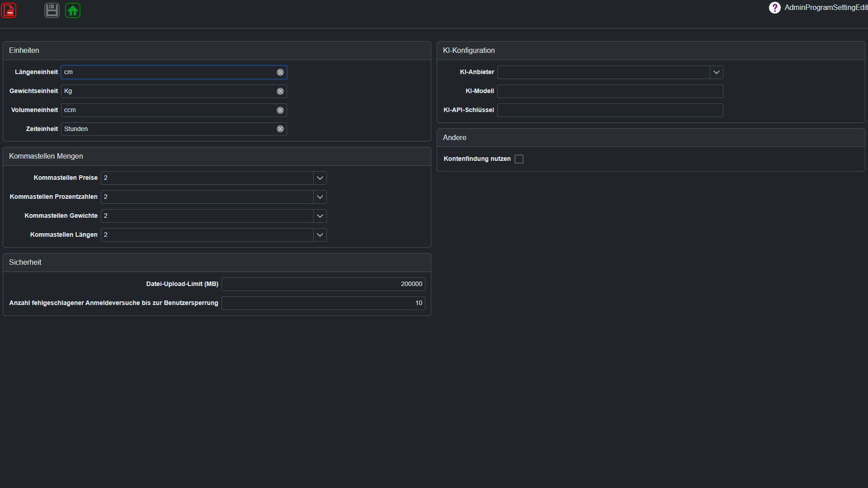Open help via the question mark icon
Image resolution: width=868 pixels, height=488 pixels.
tap(774, 8)
